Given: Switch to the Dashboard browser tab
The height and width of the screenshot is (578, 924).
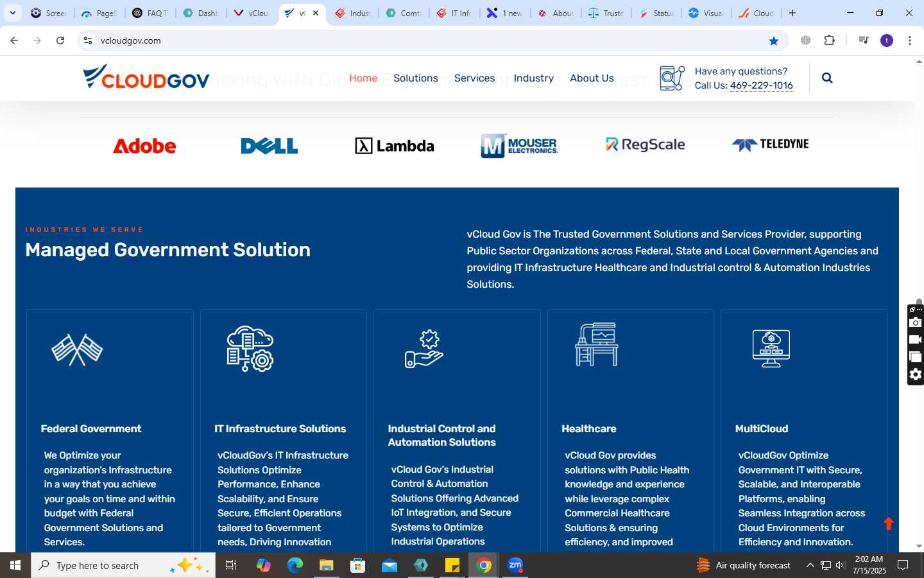Looking at the screenshot, I should (x=201, y=13).
